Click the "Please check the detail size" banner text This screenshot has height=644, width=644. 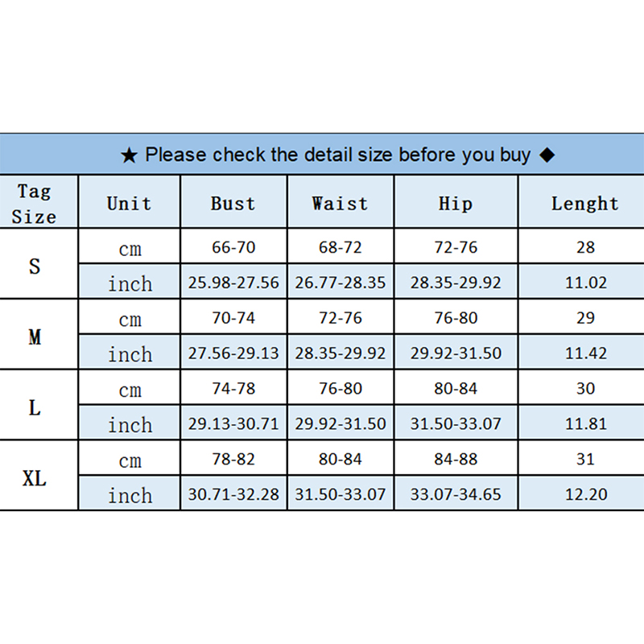[x=337, y=155]
